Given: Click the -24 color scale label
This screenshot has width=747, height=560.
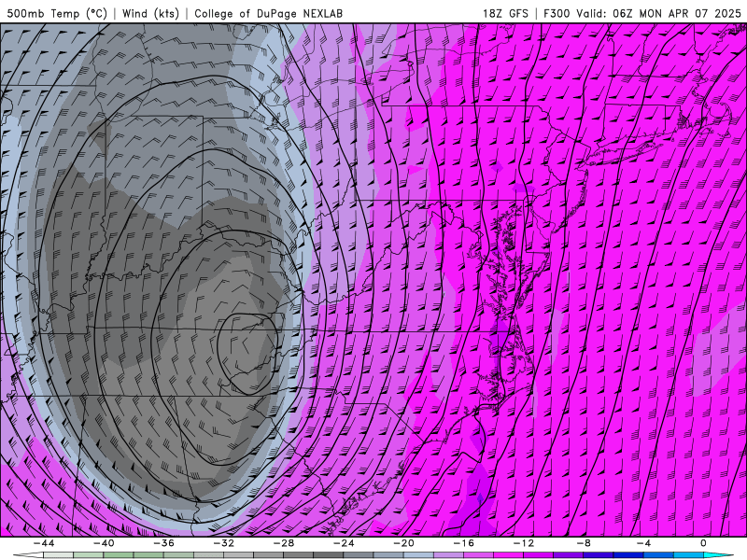Looking at the screenshot, I should pos(344,543).
